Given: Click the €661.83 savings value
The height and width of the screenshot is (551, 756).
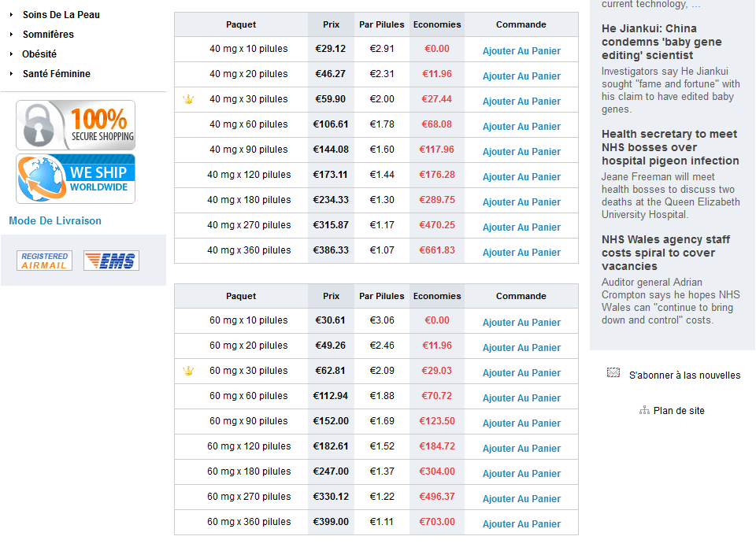Looking at the screenshot, I should [x=437, y=250].
